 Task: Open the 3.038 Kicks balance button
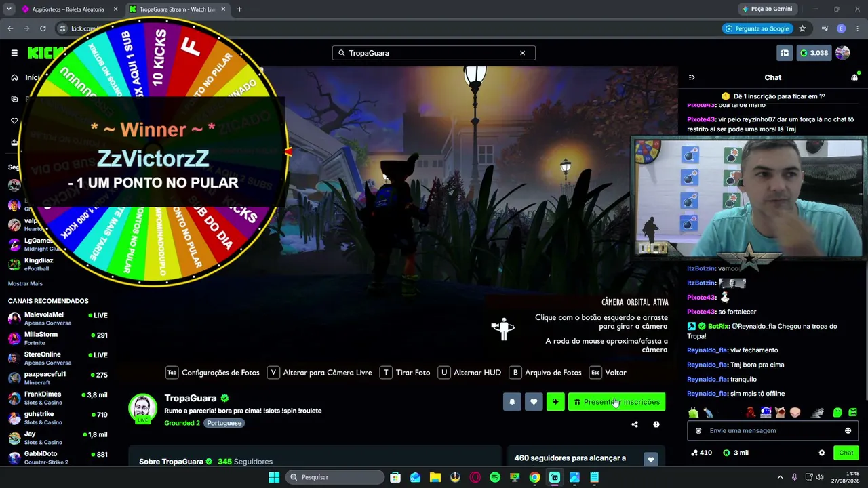[x=814, y=53]
